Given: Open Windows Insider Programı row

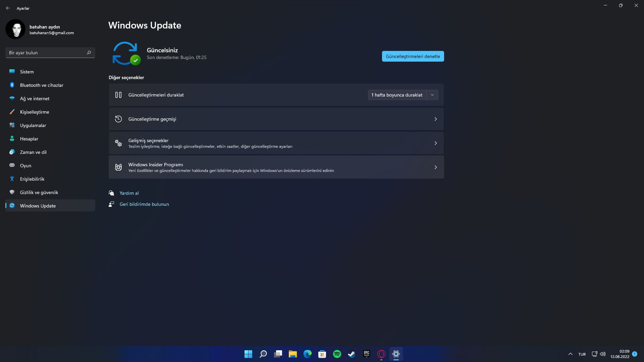Looking at the screenshot, I should (276, 167).
